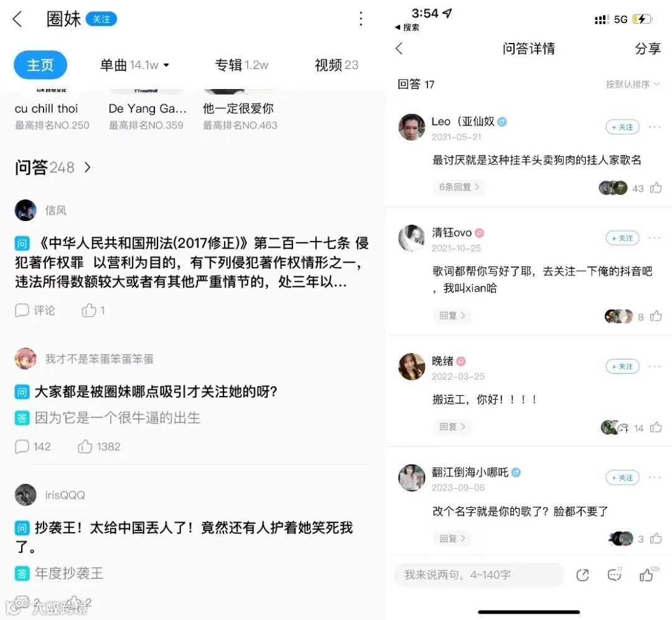The height and width of the screenshot is (620, 672).
Task: Tap the 我来说两句 comment input field
Action: (478, 575)
